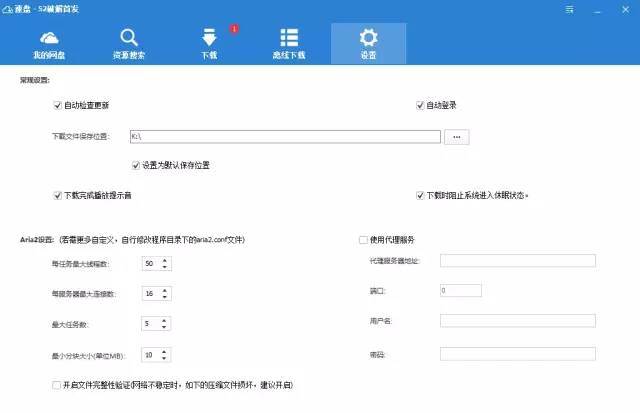Click the 代理服务器地址 input field
Screen dimensions: 640x413
point(517,261)
